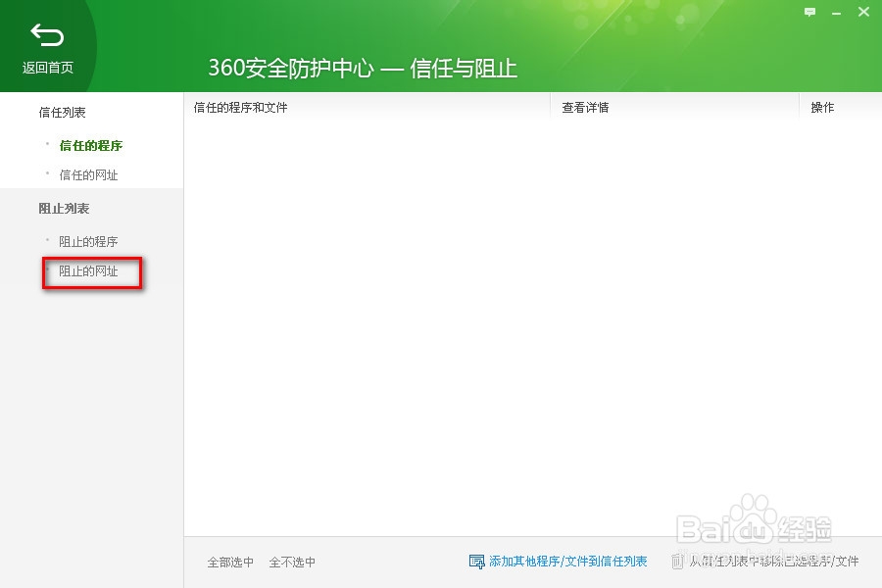Screen dimensions: 882x588
Task: Click the return arrow icon for home
Action: pyautogui.click(x=47, y=35)
